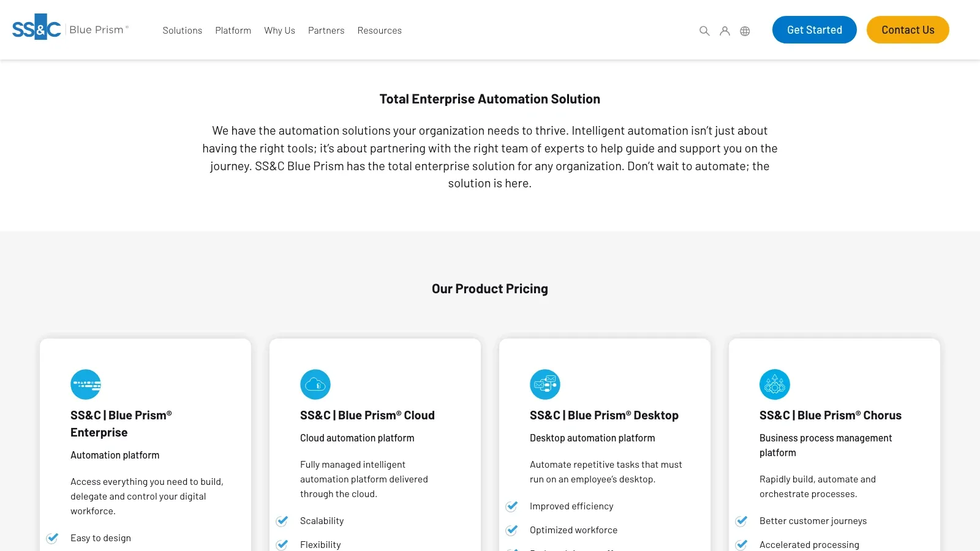980x551 pixels.
Task: Click the user account icon
Action: tap(725, 31)
